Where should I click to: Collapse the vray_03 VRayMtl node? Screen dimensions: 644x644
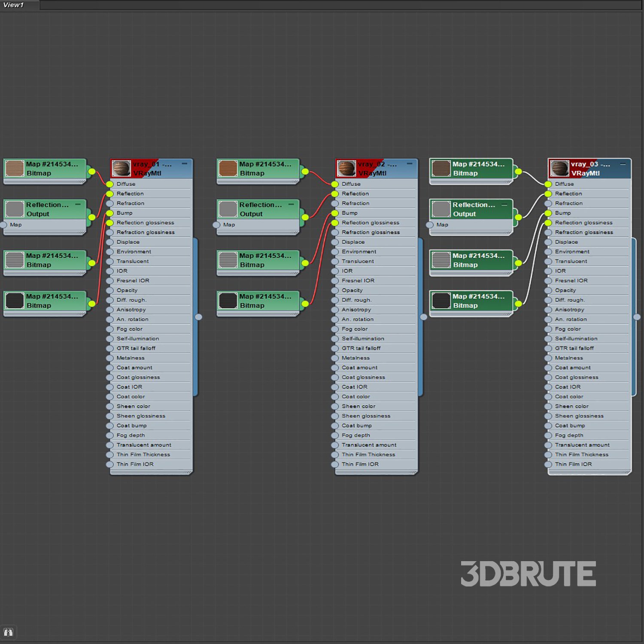(x=623, y=164)
